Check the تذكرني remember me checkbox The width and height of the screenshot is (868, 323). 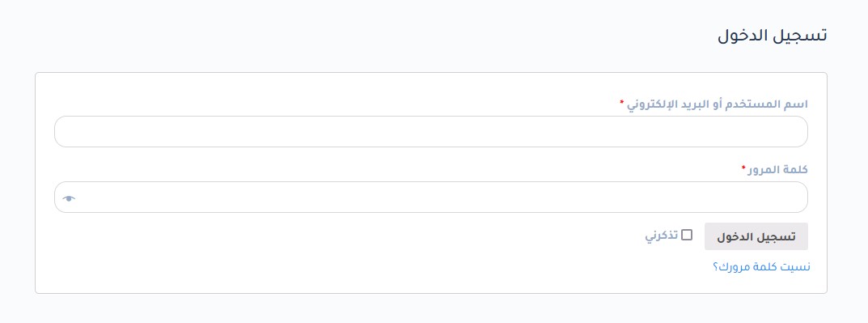click(x=687, y=235)
